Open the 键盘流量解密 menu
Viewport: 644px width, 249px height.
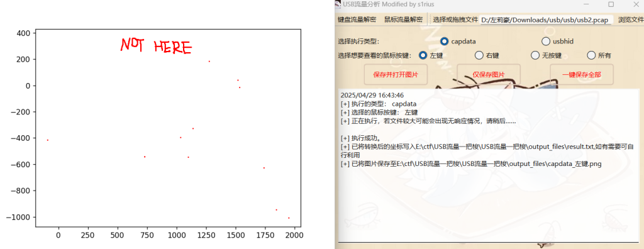pos(357,19)
